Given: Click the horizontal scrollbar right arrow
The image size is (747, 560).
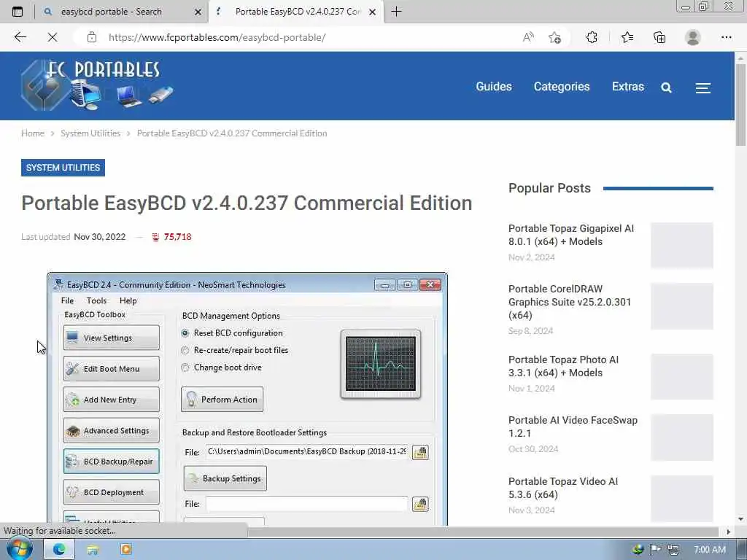Looking at the screenshot, I should coord(728,532).
